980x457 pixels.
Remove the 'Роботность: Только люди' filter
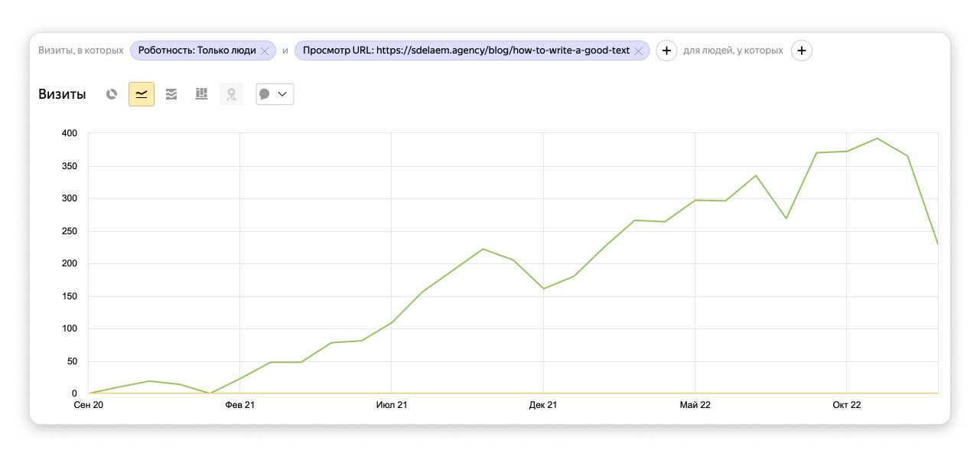coord(265,51)
